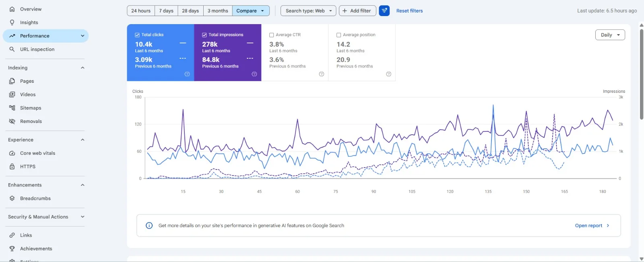
Task: Open help icon on Total clicks card
Action: coord(187,74)
